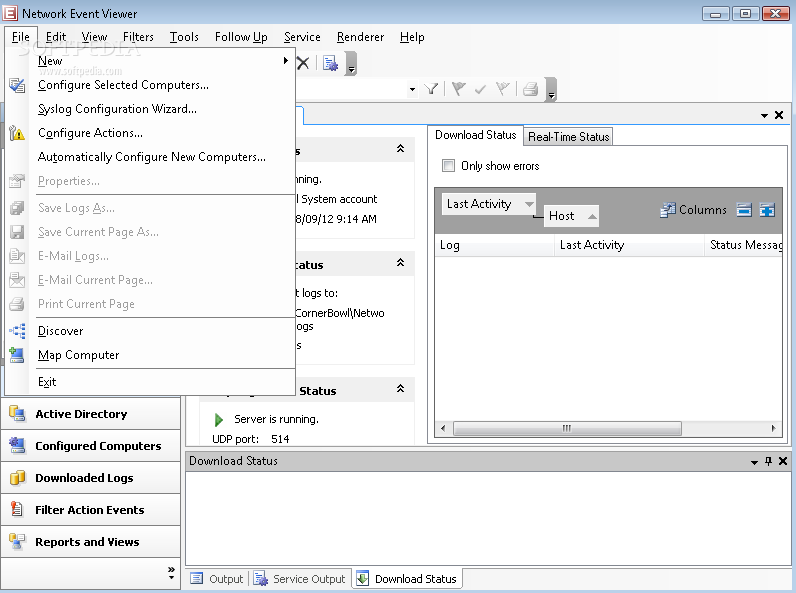
Task: Open the Active Directory navigation button
Action: click(90, 414)
